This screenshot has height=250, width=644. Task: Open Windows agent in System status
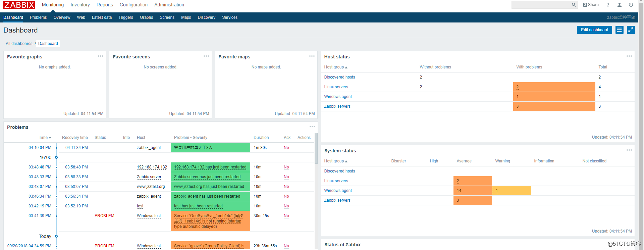338,191
